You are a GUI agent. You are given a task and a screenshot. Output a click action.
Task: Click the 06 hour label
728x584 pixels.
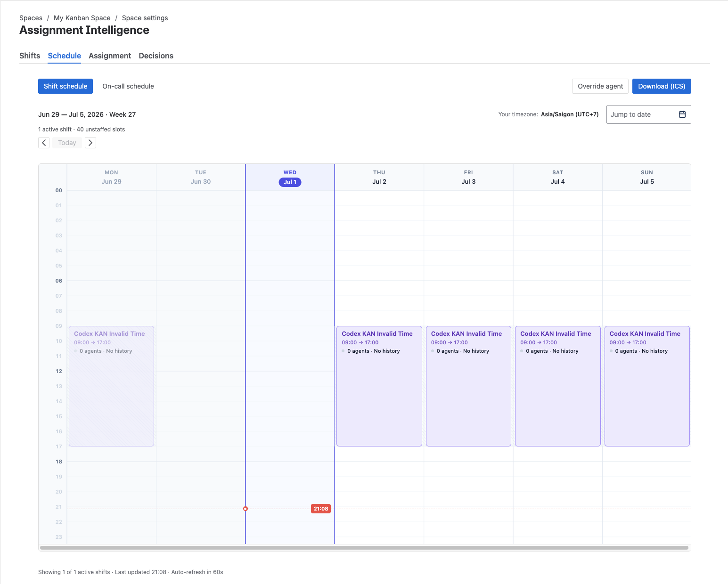[59, 281]
